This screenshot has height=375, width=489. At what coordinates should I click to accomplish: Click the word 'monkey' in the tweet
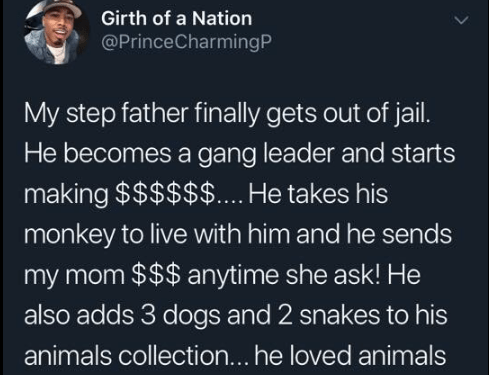pos(70,236)
